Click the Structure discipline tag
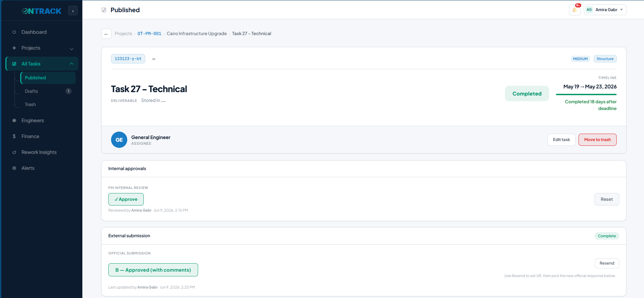644x298 pixels. (605, 59)
